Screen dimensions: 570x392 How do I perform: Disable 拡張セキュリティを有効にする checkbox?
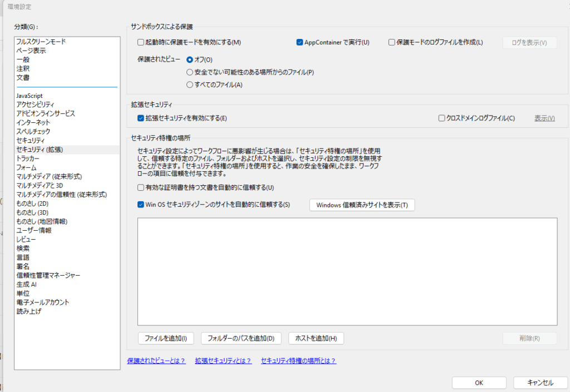click(x=141, y=118)
